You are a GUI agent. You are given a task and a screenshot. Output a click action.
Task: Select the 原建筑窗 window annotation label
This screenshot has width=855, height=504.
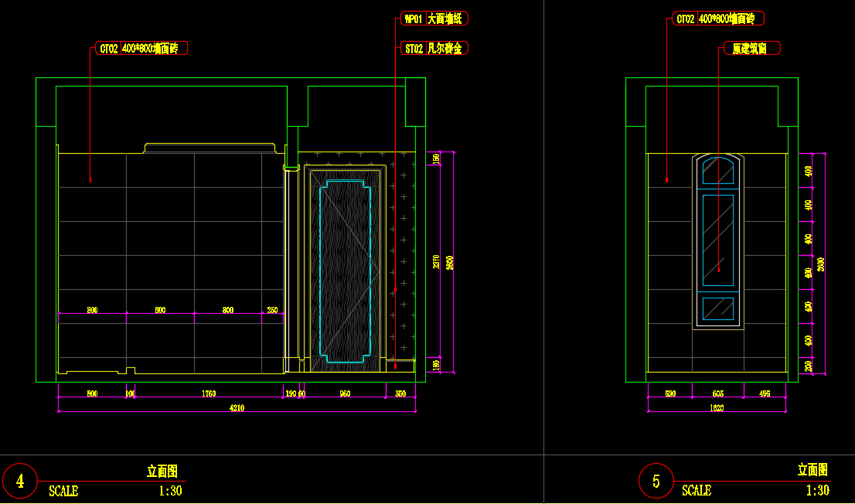pos(750,48)
